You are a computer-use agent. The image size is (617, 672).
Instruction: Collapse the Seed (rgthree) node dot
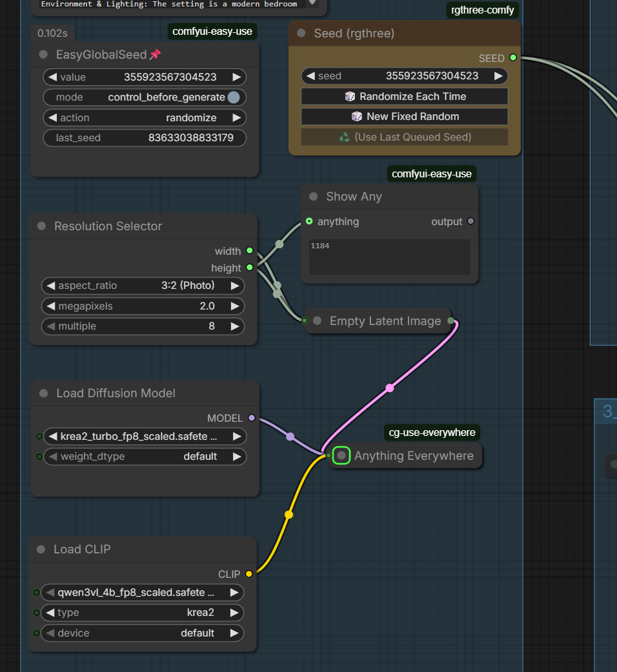click(301, 33)
